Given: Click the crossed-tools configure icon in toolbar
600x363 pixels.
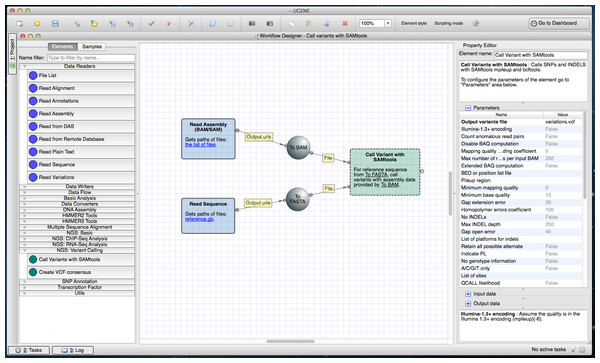Looking at the screenshot, I should [191, 24].
